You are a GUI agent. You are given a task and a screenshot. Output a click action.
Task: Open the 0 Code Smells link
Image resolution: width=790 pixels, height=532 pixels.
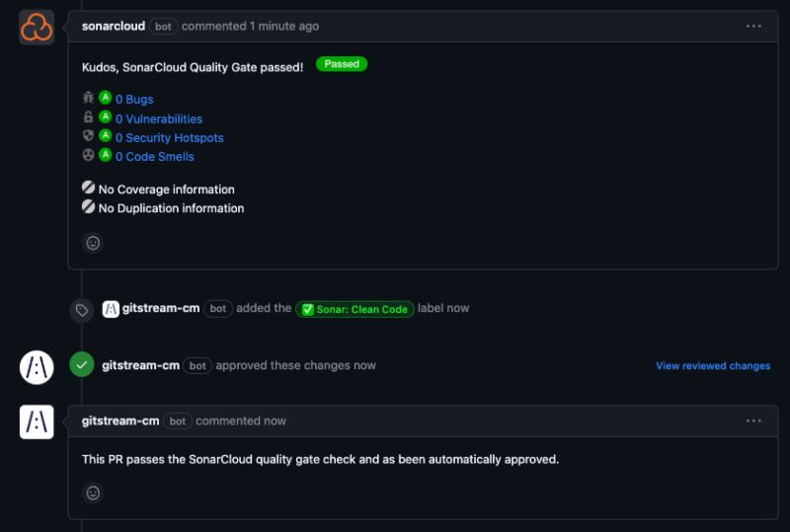tap(154, 157)
